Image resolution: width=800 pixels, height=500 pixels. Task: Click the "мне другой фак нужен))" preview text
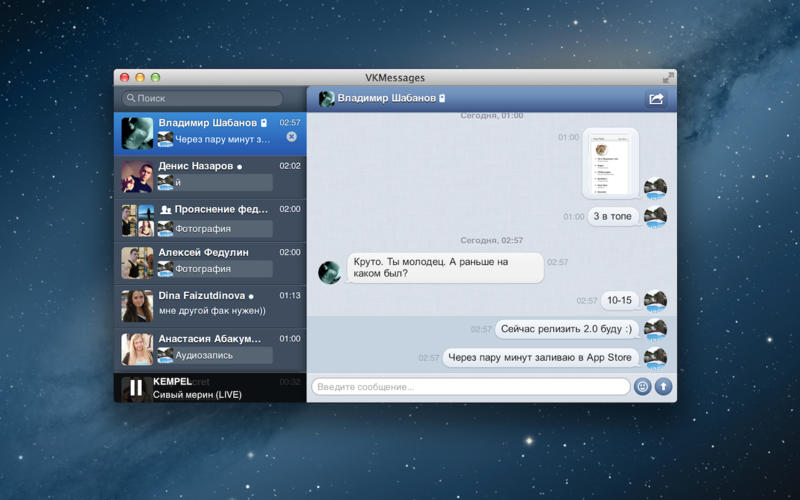click(x=212, y=310)
